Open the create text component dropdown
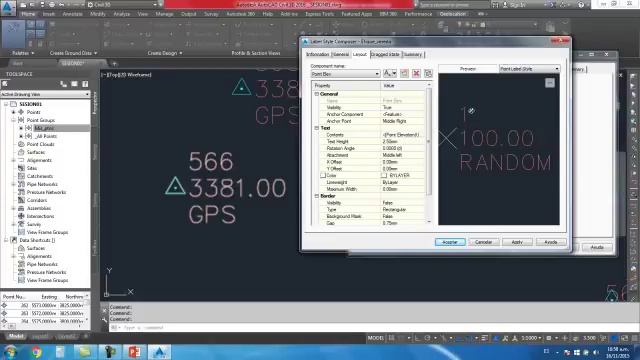The image size is (640, 360). point(394,73)
